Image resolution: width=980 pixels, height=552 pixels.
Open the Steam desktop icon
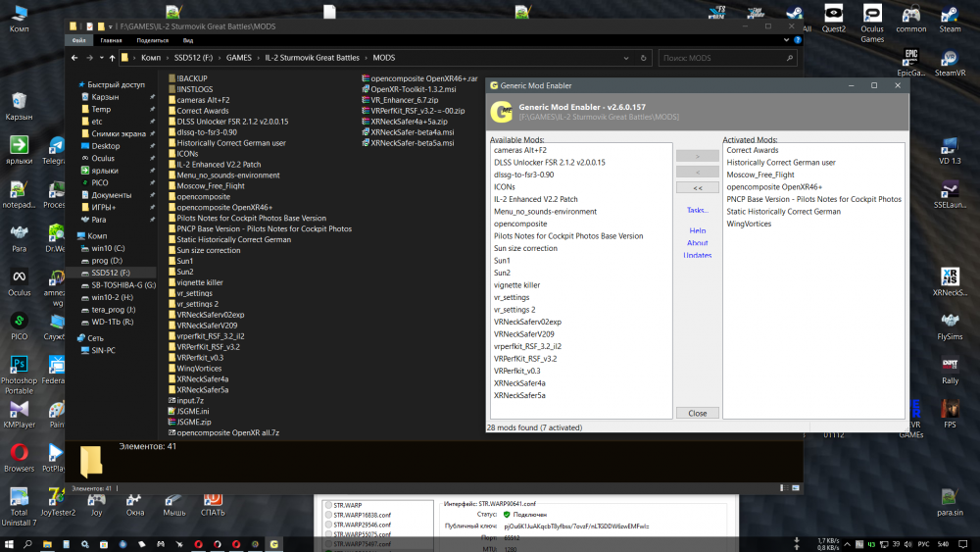pos(950,16)
